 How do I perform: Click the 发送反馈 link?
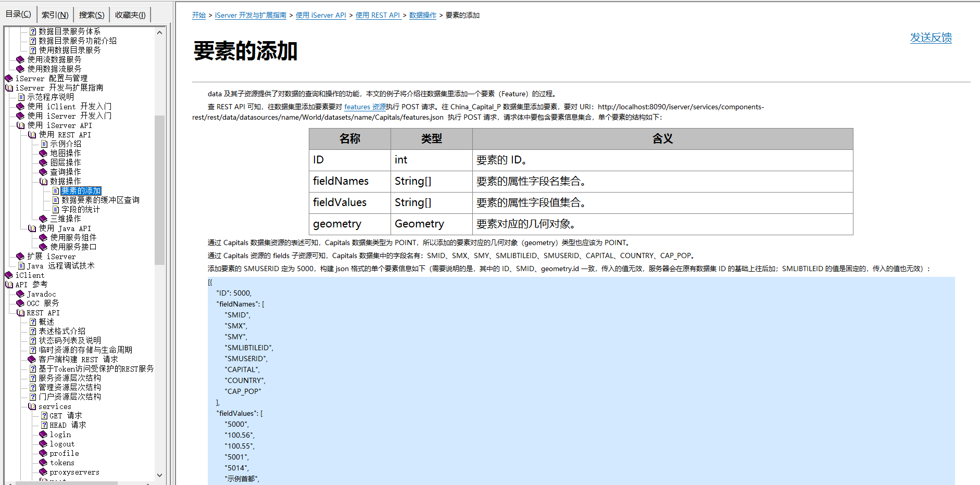pyautogui.click(x=931, y=37)
